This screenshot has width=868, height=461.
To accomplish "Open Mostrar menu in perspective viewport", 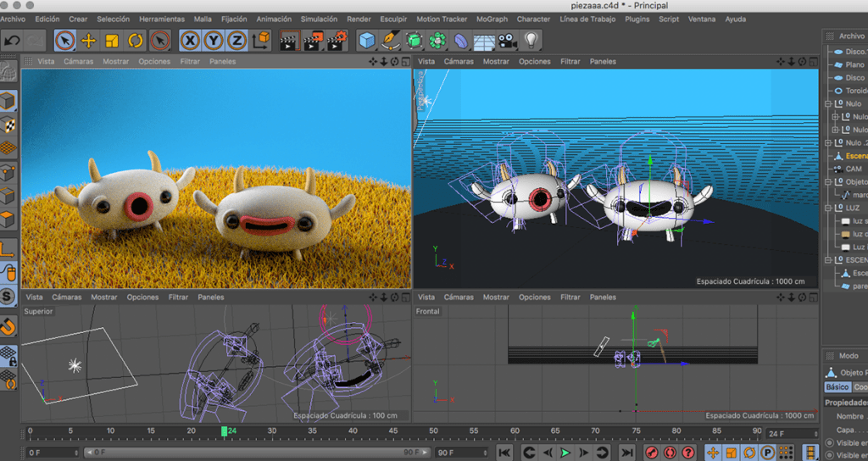I will 495,61.
